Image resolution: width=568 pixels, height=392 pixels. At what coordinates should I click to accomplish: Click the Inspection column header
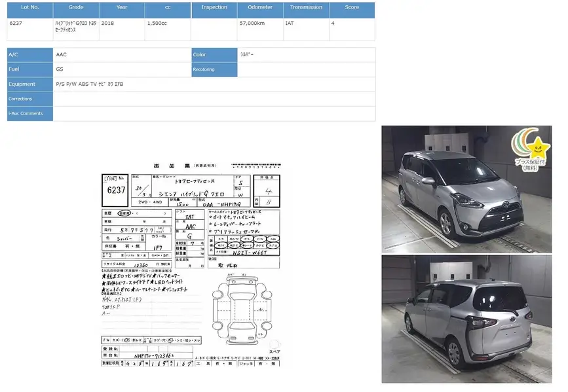(215, 9)
